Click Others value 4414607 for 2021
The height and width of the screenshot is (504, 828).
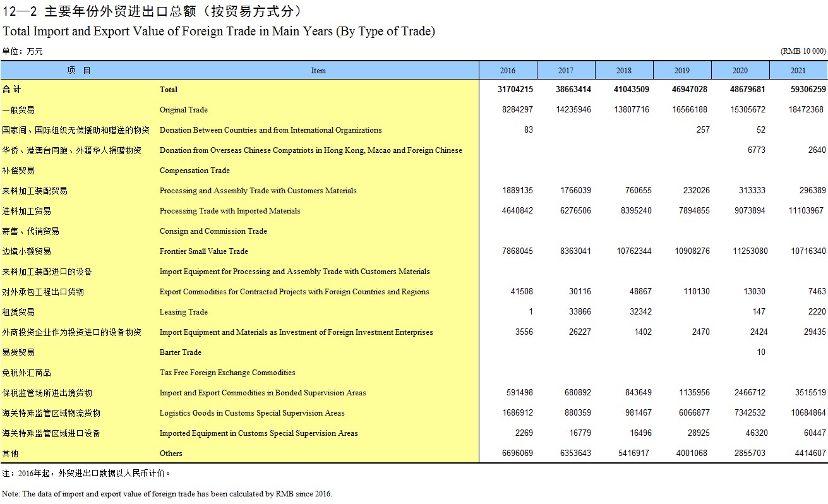click(810, 453)
